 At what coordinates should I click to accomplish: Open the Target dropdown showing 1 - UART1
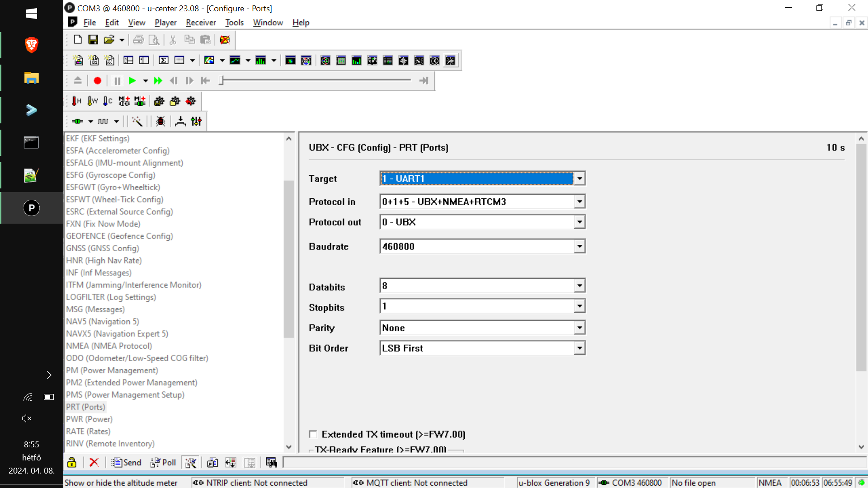click(580, 178)
